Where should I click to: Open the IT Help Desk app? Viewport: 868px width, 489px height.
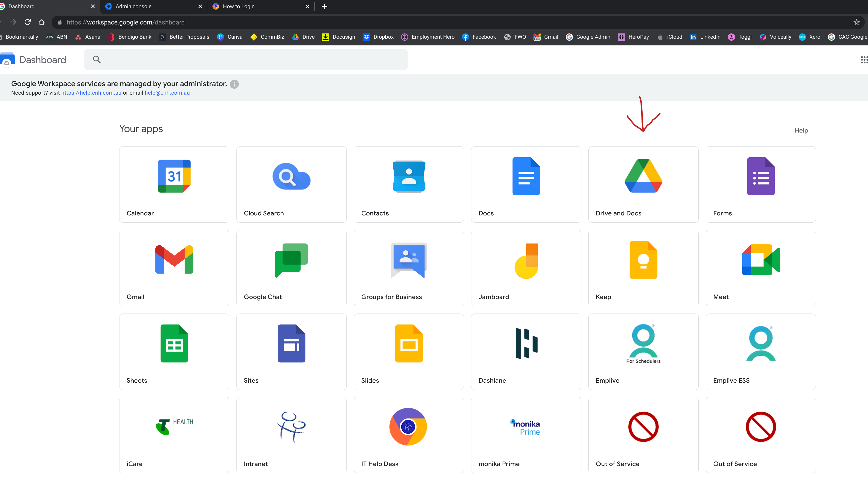click(408, 435)
